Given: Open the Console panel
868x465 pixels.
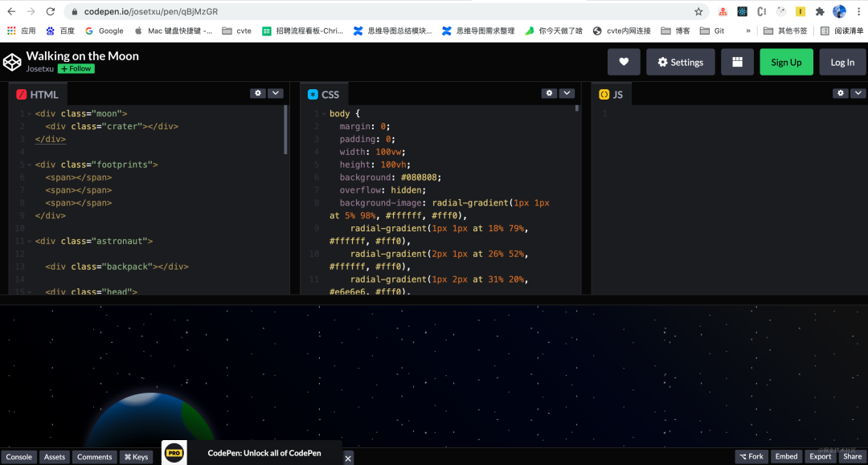Looking at the screenshot, I should (18, 457).
